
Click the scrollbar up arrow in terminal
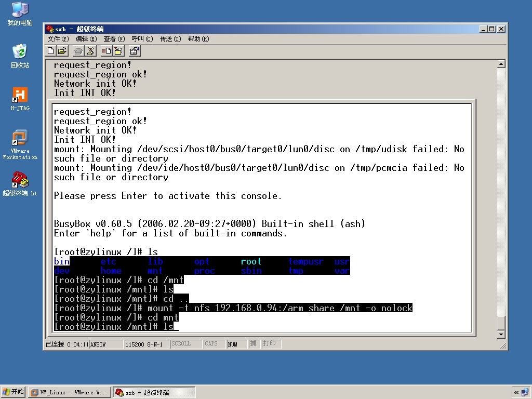point(501,64)
